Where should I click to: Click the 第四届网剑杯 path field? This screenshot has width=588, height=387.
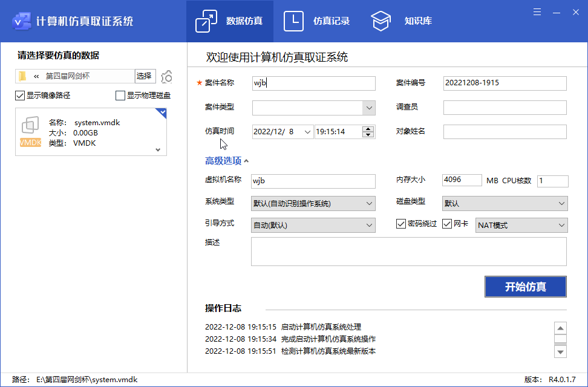(x=75, y=76)
